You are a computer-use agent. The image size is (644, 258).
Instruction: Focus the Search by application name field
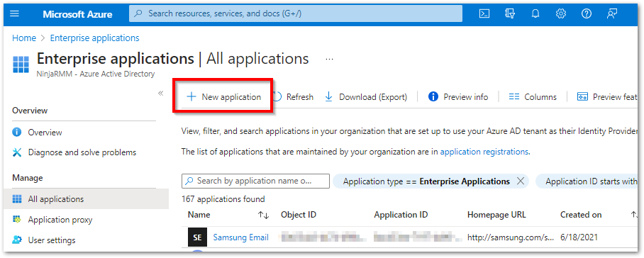255,181
